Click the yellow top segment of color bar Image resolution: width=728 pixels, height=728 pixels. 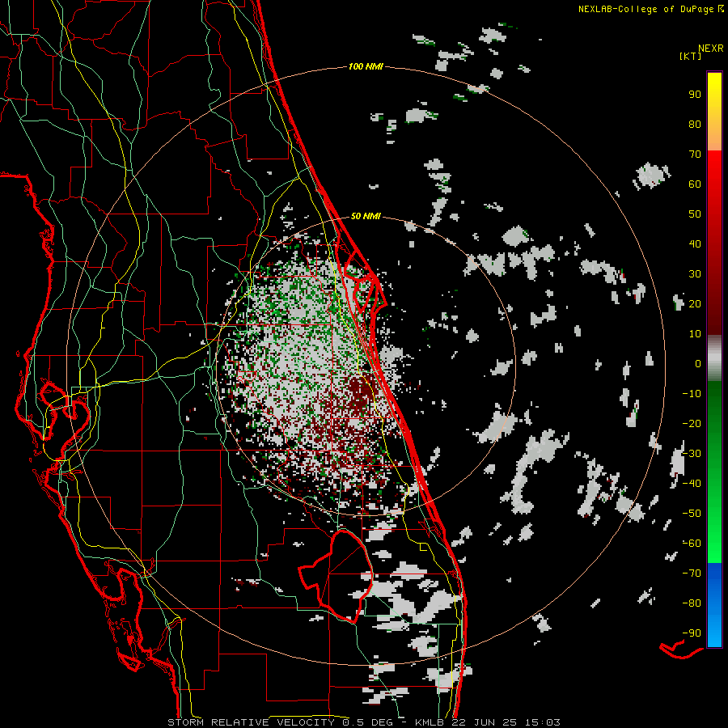point(714,112)
